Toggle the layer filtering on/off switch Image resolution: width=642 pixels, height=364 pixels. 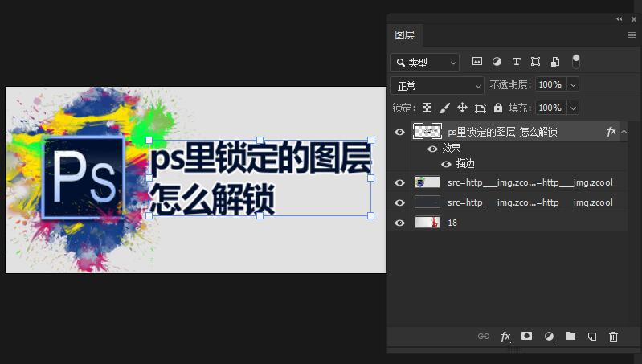[x=575, y=61]
